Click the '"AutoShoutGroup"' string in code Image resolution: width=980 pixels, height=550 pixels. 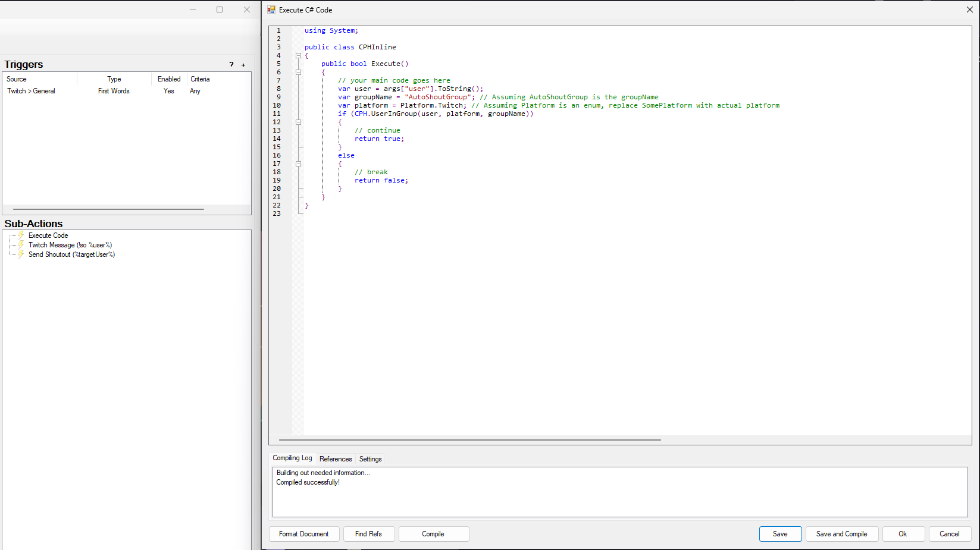[438, 97]
